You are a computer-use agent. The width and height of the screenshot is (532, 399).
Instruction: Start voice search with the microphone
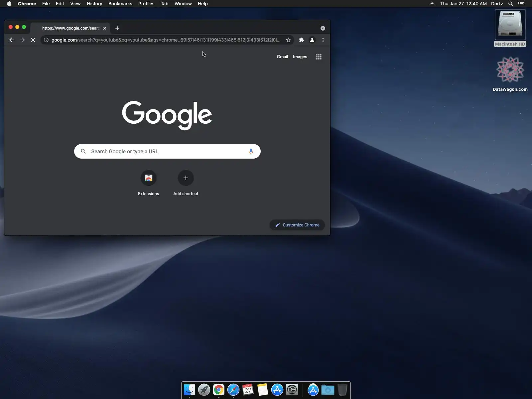coord(251,151)
